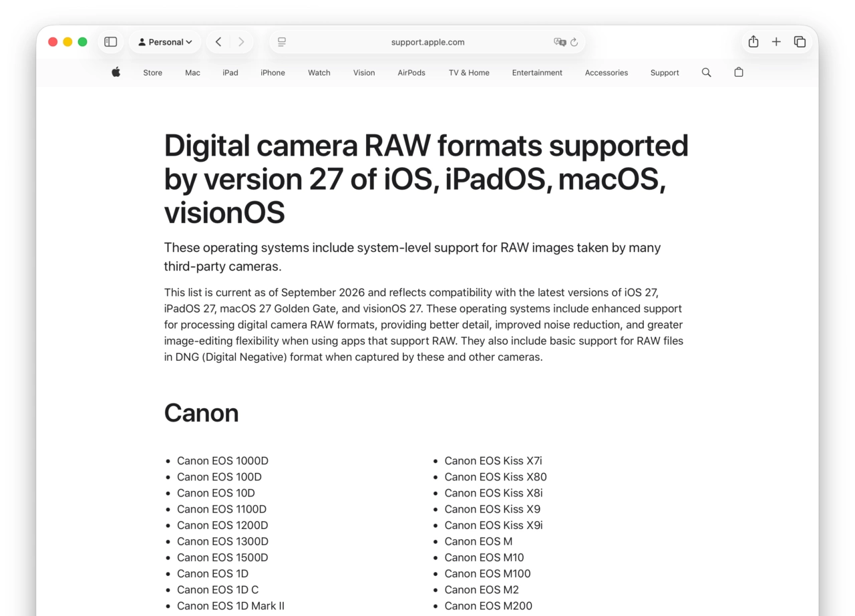
Task: Open the Accessories navigation link
Action: pyautogui.click(x=607, y=73)
